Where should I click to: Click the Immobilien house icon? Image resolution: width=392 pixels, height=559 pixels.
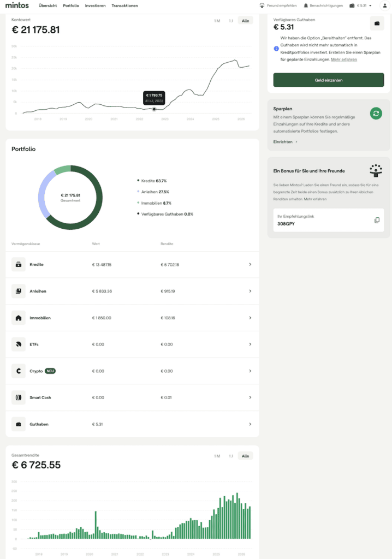(x=19, y=318)
